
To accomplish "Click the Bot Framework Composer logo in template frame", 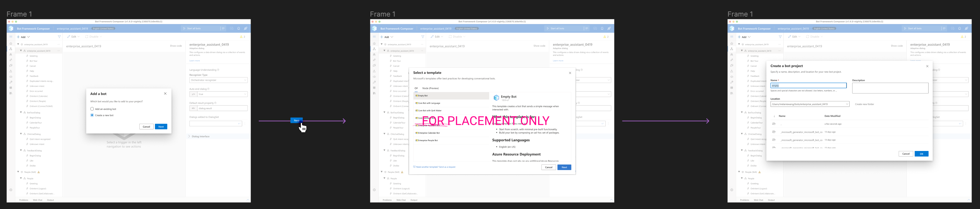I will click(x=374, y=28).
